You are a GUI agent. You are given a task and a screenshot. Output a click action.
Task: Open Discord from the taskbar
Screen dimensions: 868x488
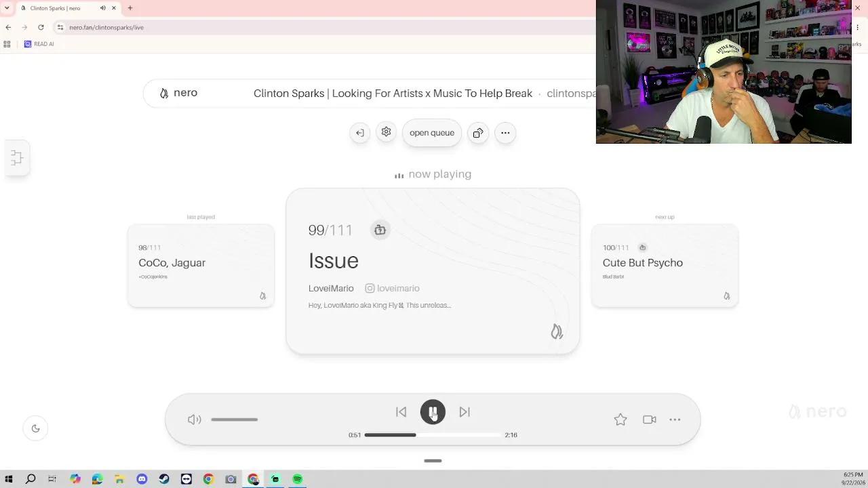point(142,479)
